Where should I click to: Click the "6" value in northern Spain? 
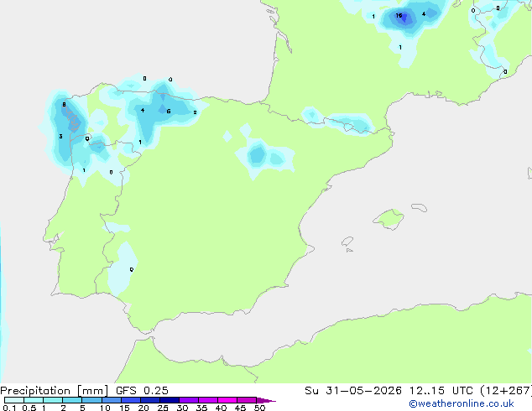coord(169,112)
